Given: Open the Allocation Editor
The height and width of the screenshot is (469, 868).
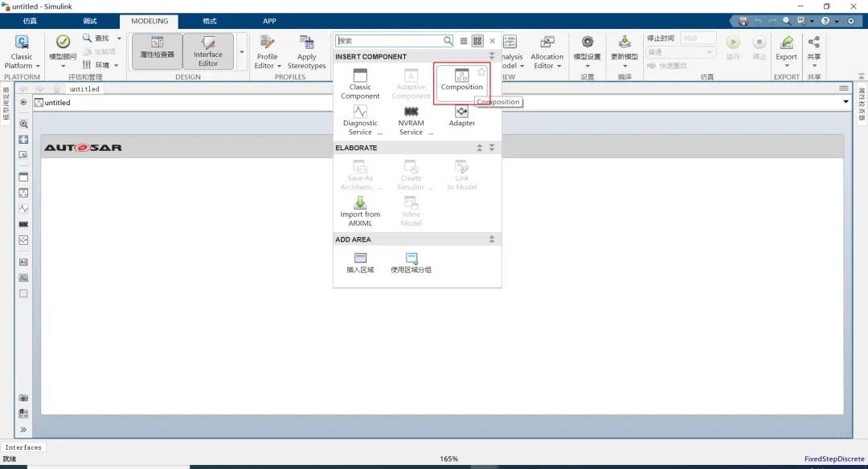Looking at the screenshot, I should click(547, 52).
